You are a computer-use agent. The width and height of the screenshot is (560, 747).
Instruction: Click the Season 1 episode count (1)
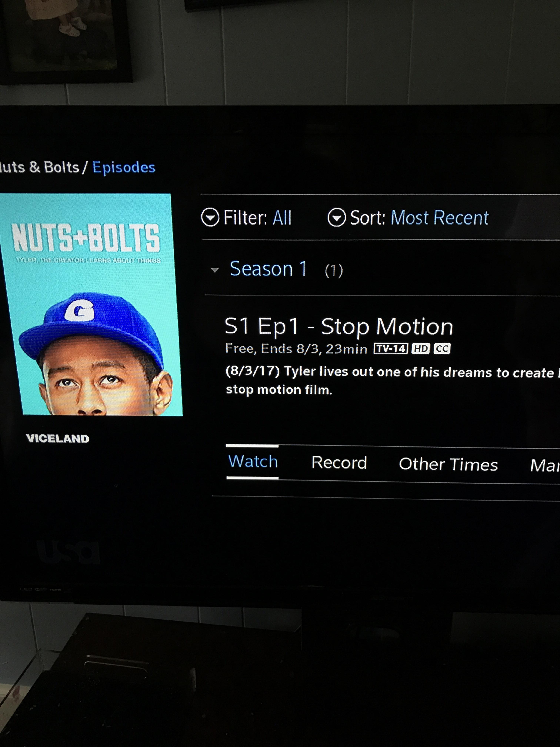tap(334, 270)
